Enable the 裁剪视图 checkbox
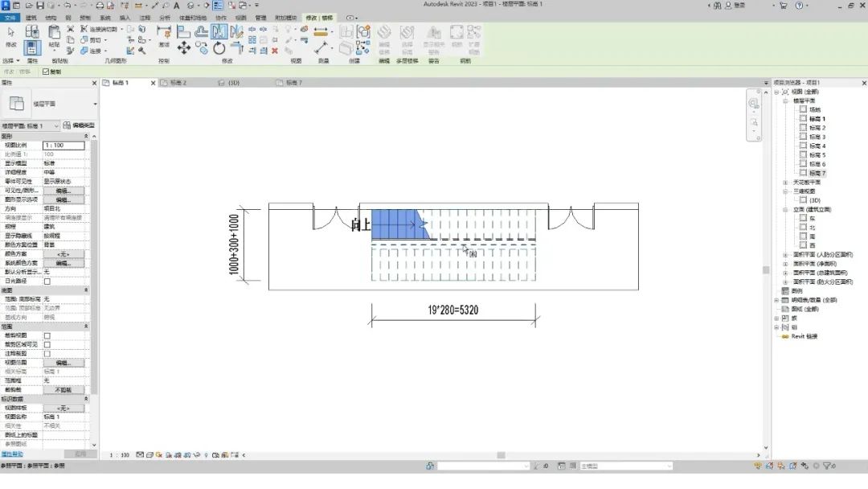 click(47, 335)
